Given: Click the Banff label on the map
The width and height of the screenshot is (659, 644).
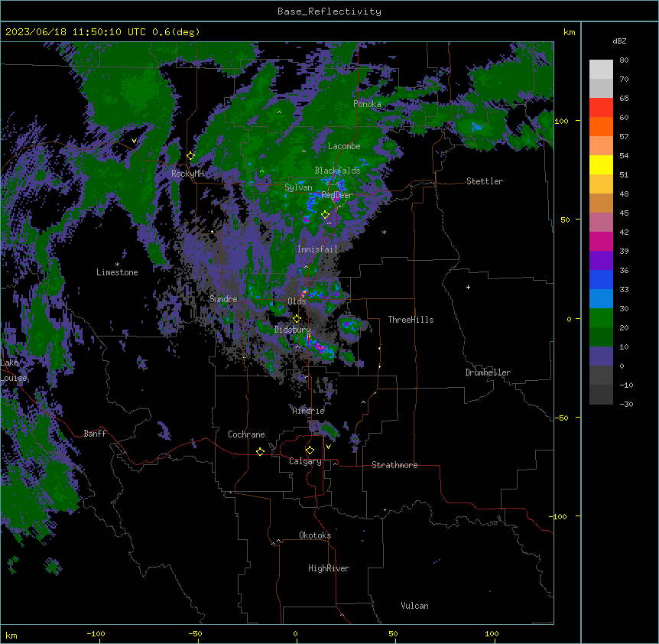Looking at the screenshot, I should click(x=95, y=434).
